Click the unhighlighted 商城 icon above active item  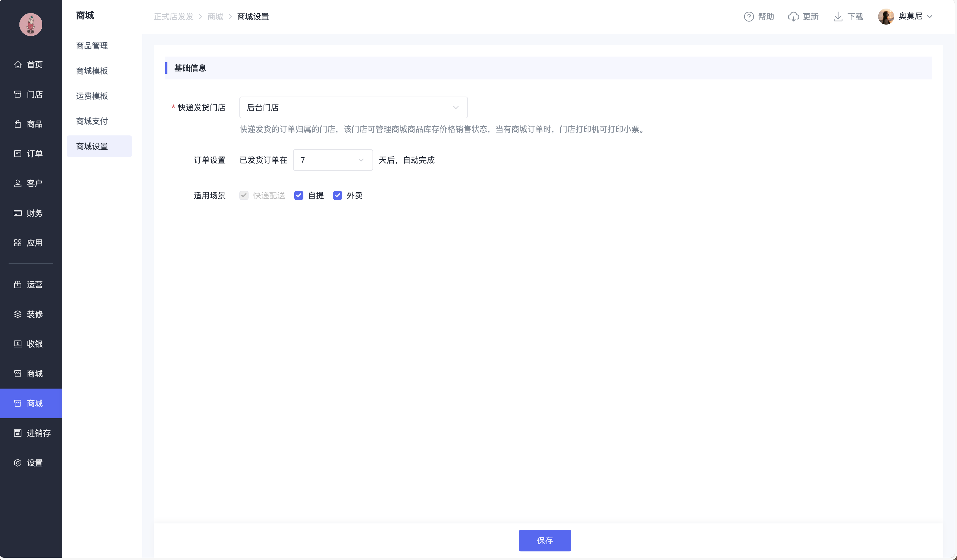click(x=17, y=374)
